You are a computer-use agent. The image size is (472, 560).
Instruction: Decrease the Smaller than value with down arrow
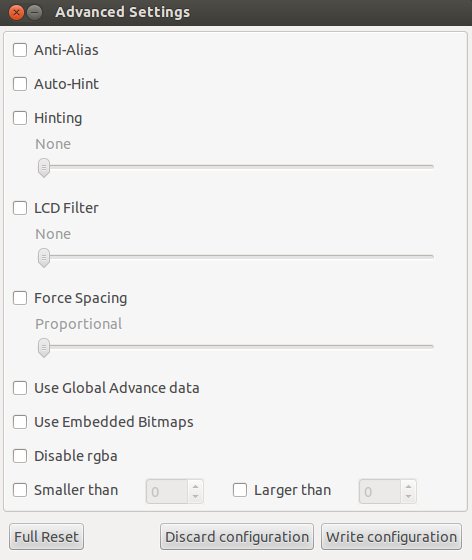click(x=195, y=497)
